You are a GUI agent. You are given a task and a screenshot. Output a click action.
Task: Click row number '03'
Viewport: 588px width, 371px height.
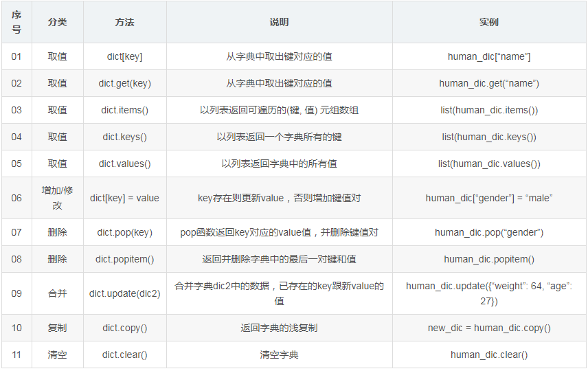[16, 111]
